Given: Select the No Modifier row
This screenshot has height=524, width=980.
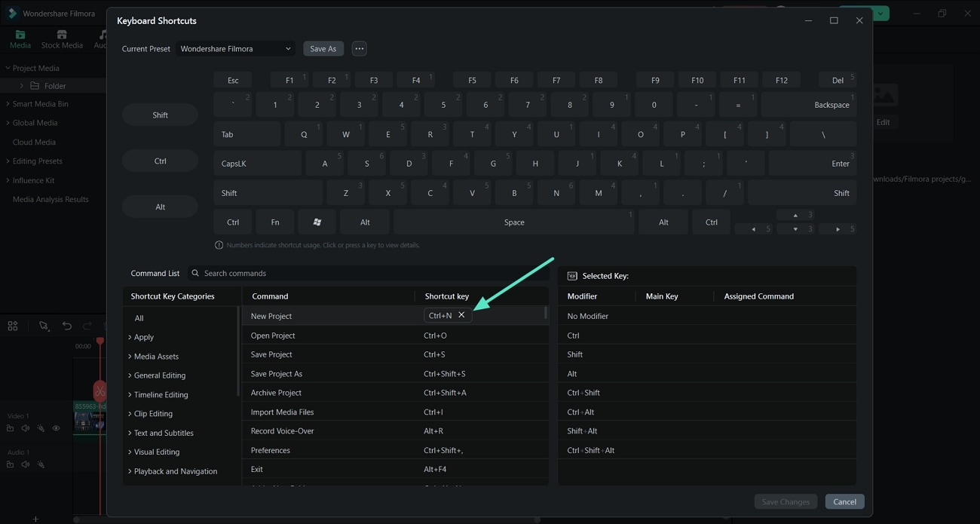Looking at the screenshot, I should 707,316.
